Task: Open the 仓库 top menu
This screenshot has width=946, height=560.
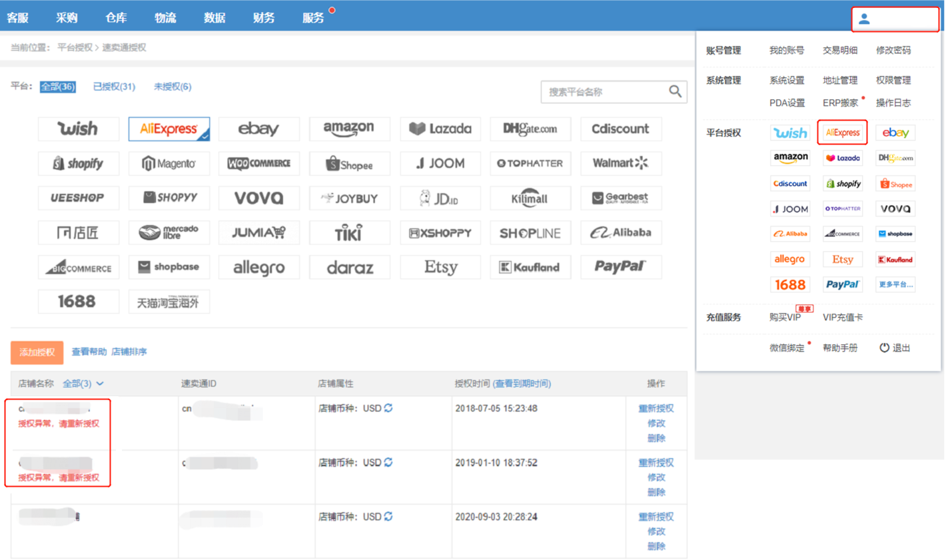Action: (x=116, y=18)
